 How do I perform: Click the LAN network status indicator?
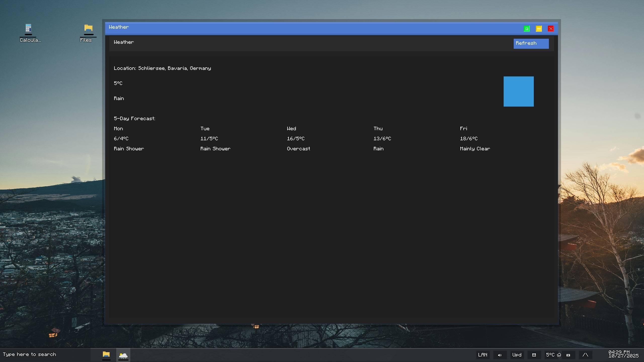point(482,355)
